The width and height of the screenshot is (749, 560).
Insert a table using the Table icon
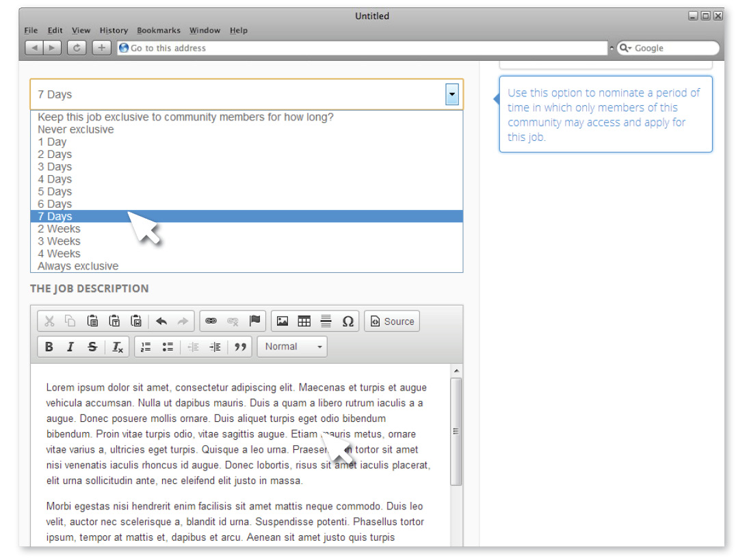[304, 321]
